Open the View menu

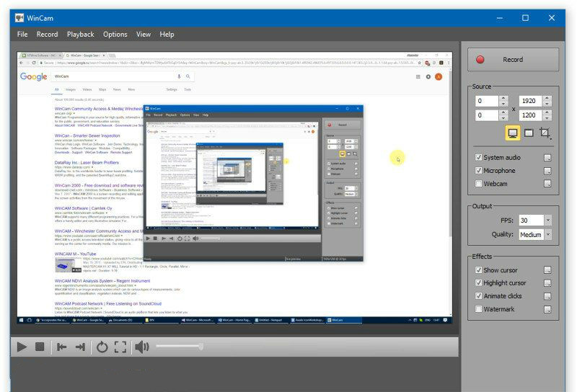pyautogui.click(x=144, y=34)
